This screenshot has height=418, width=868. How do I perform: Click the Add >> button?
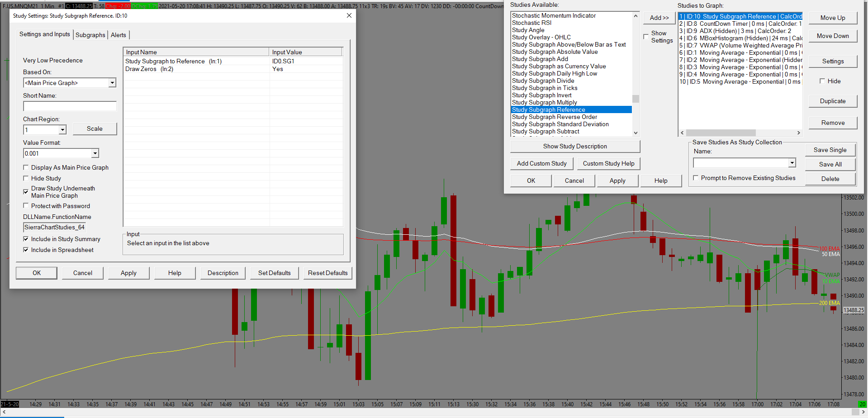point(659,18)
